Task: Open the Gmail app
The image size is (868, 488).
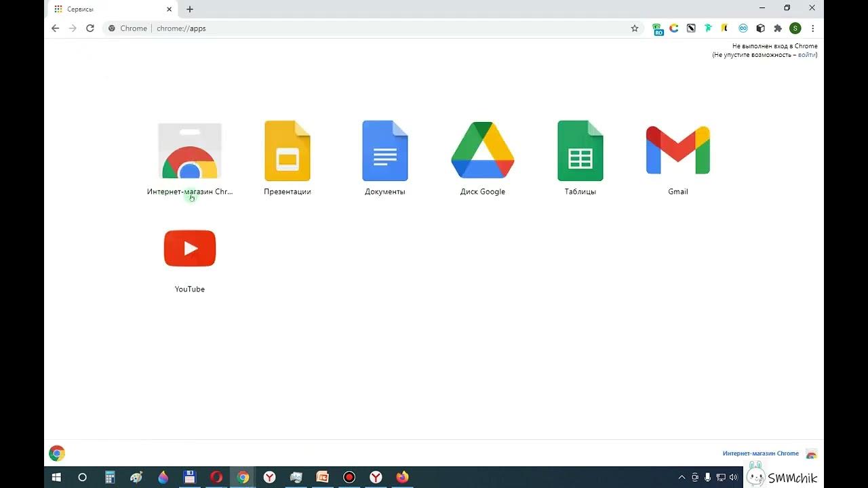Action: (x=678, y=150)
